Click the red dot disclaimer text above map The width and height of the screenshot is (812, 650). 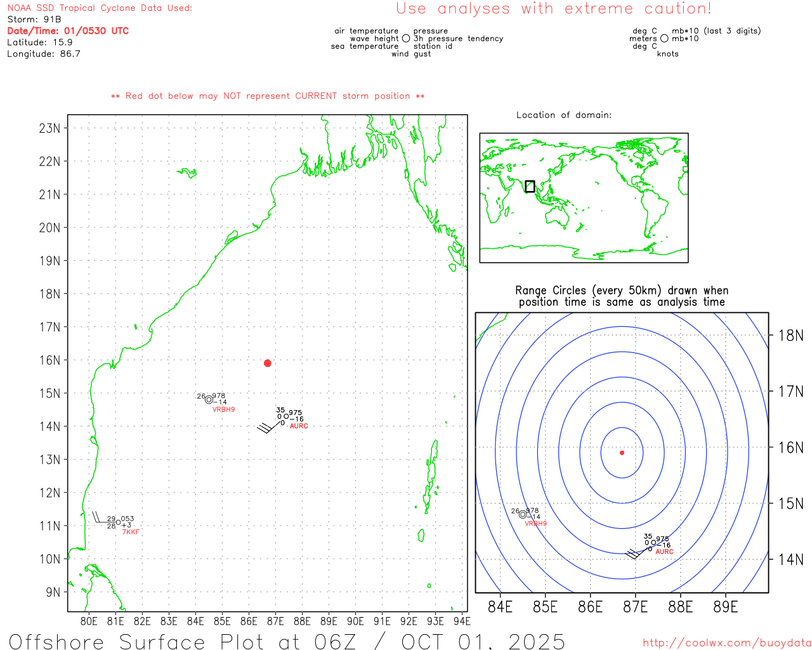[268, 96]
